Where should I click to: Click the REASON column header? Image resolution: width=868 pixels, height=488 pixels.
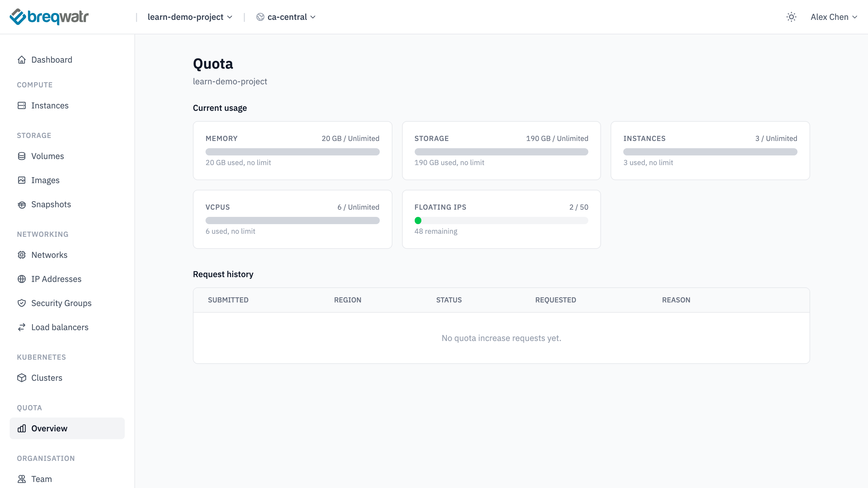point(676,300)
